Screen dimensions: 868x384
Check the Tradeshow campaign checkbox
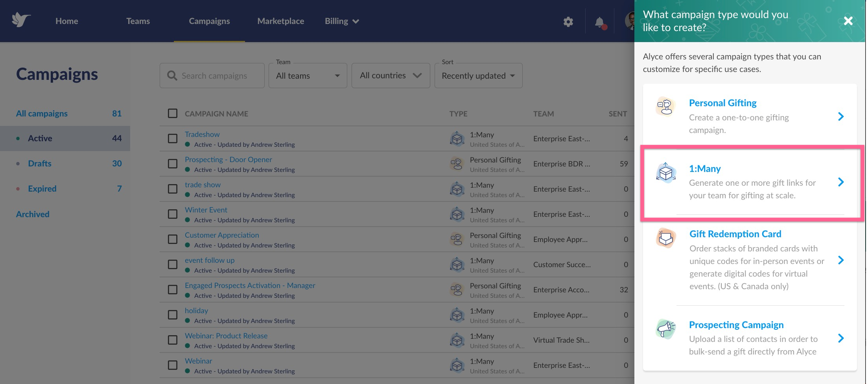click(172, 138)
